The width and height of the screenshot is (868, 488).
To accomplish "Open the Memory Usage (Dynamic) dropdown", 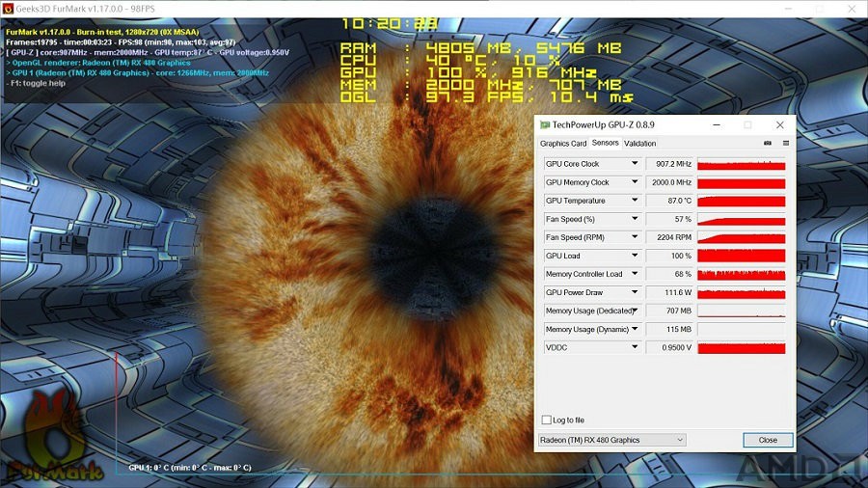I will tap(635, 329).
